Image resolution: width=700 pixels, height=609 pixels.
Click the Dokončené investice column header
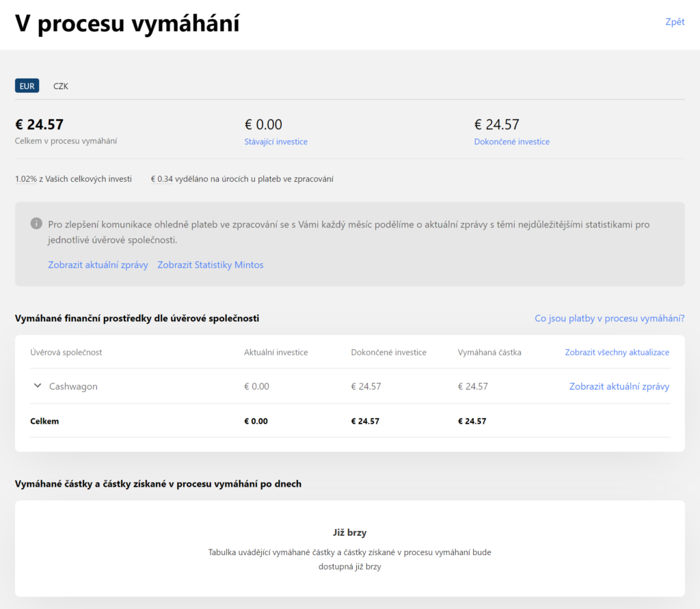coord(388,352)
